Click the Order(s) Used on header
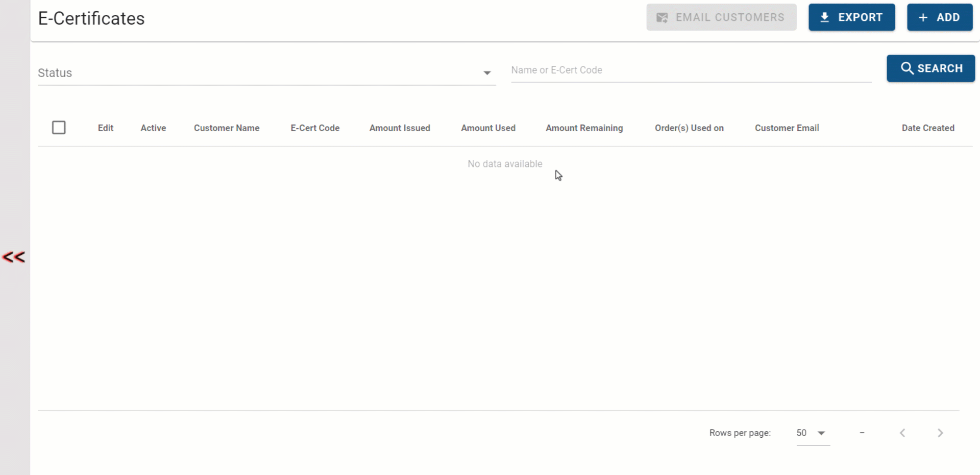980x475 pixels. pos(689,128)
